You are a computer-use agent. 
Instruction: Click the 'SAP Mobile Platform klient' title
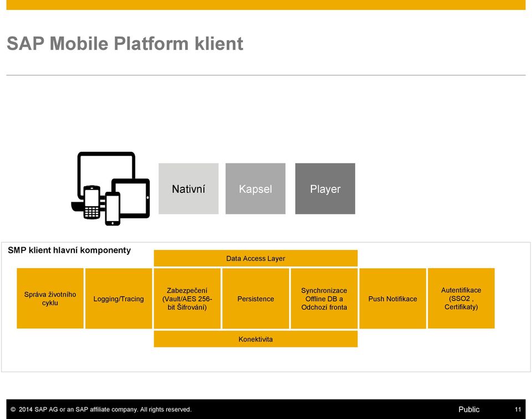125,43
